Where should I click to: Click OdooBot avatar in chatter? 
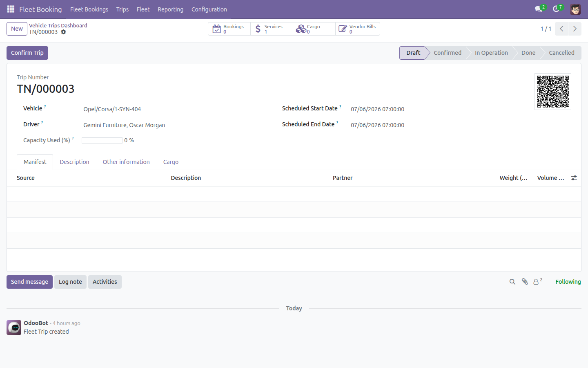14,328
